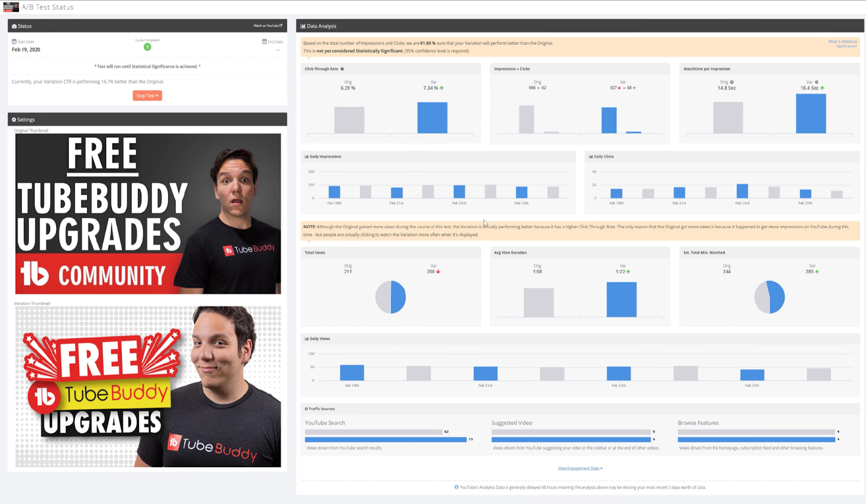Click the 211 Orig total views value

pyautogui.click(x=348, y=271)
